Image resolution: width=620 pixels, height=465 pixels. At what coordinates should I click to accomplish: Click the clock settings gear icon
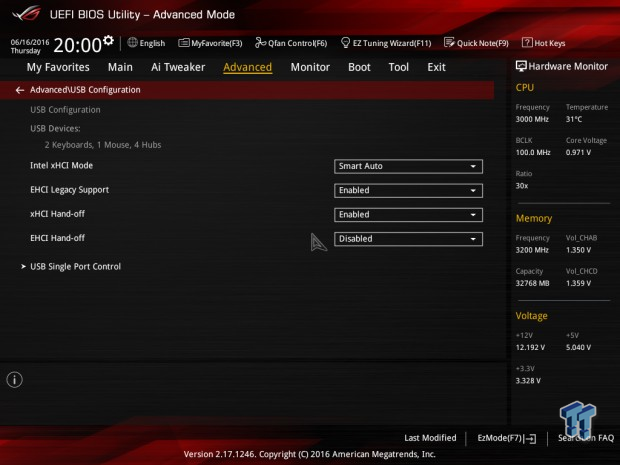pyautogui.click(x=108, y=40)
